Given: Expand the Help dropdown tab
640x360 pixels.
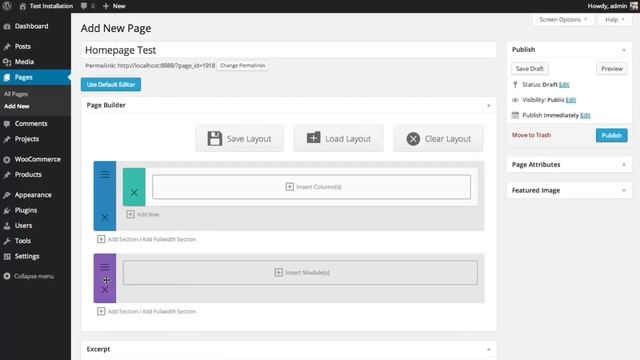Looking at the screenshot, I should pos(615,20).
